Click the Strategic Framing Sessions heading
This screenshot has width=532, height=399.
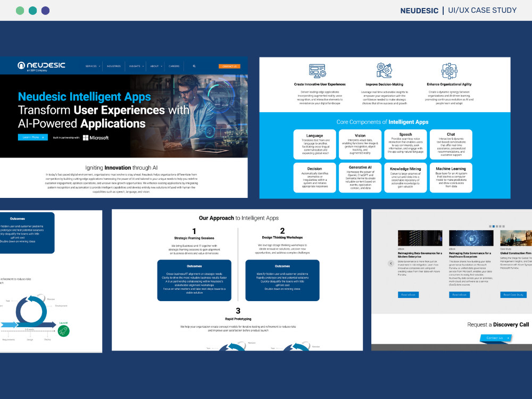194,238
